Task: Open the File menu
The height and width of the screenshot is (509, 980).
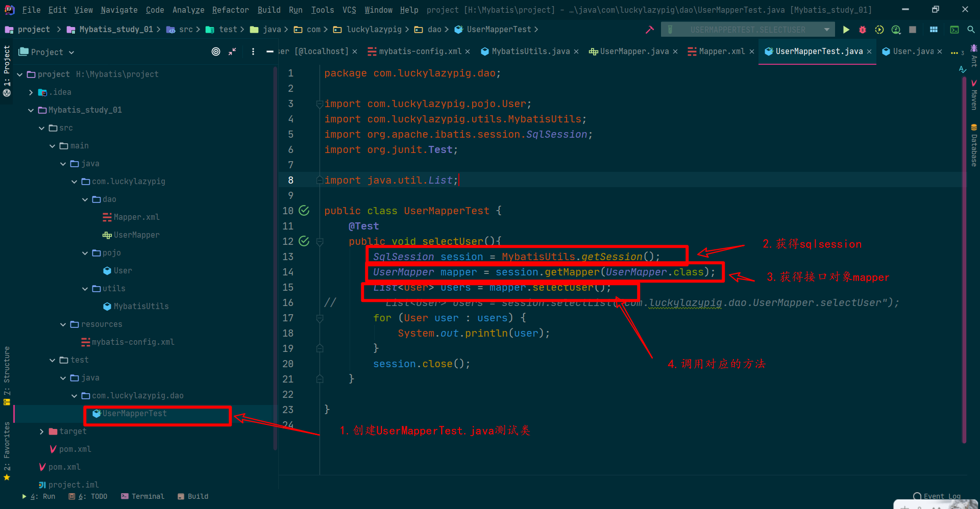Action: point(31,10)
